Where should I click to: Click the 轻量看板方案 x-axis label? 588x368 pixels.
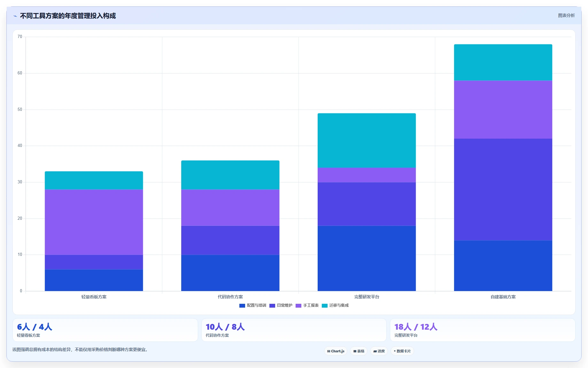tap(94, 297)
